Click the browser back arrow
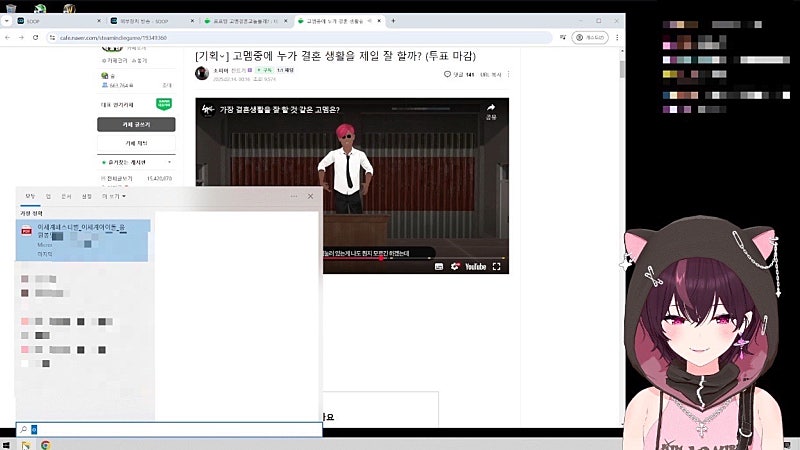Screen dimensions: 800x450 coord(8,37)
